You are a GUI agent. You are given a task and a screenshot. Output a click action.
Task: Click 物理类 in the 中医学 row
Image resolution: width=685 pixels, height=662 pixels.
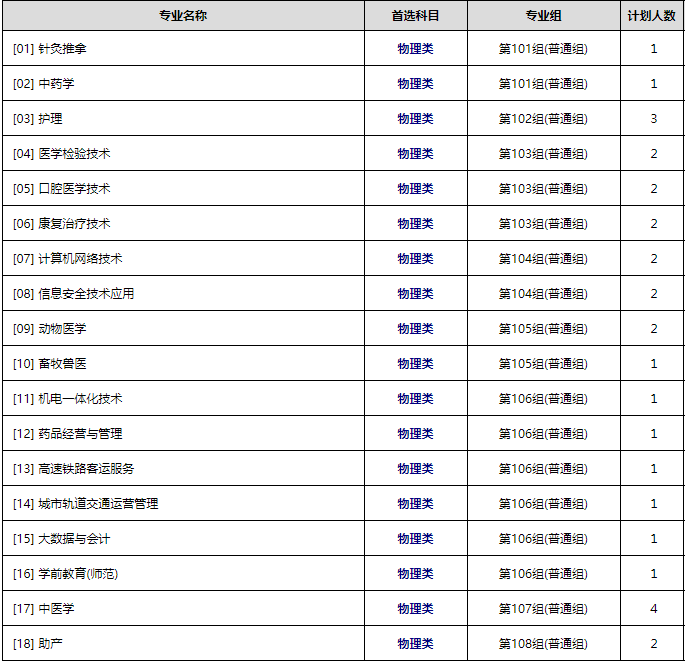[415, 608]
